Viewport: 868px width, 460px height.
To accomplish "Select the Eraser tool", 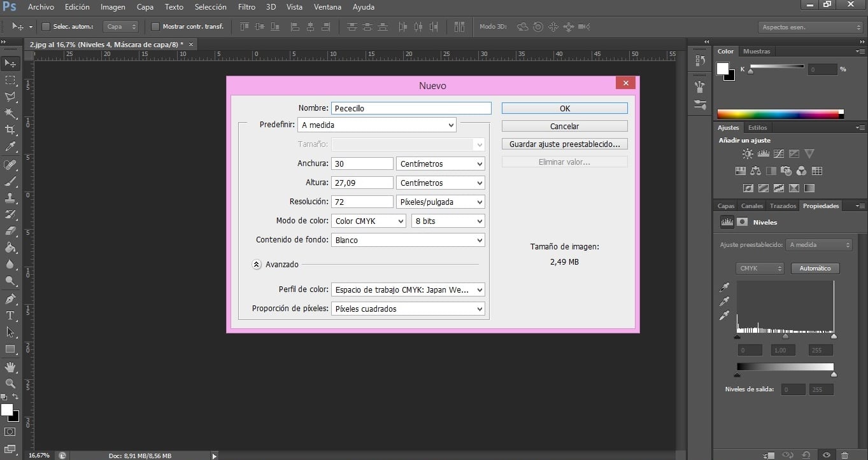I will [x=10, y=231].
